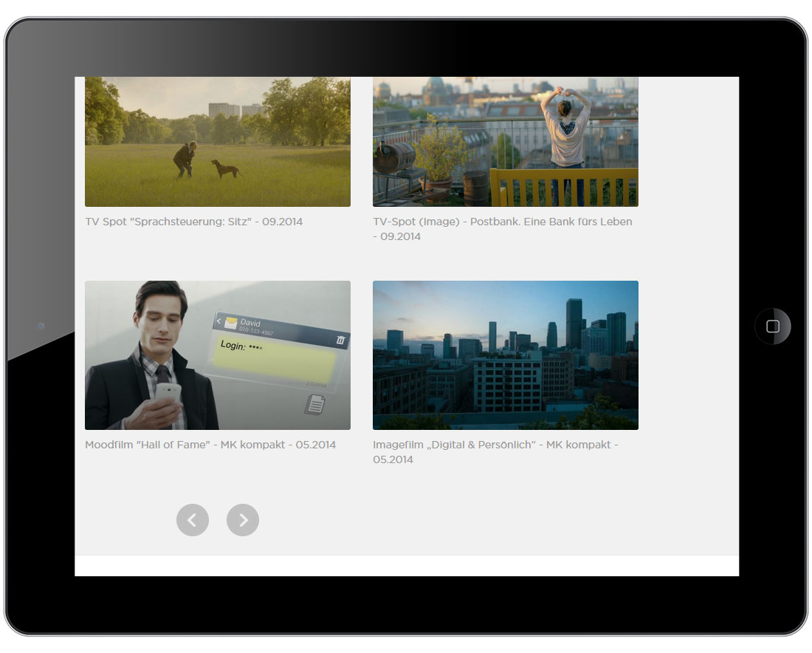The width and height of the screenshot is (812, 653).
Task: Click trash icon in the David message overlay
Action: tap(340, 341)
